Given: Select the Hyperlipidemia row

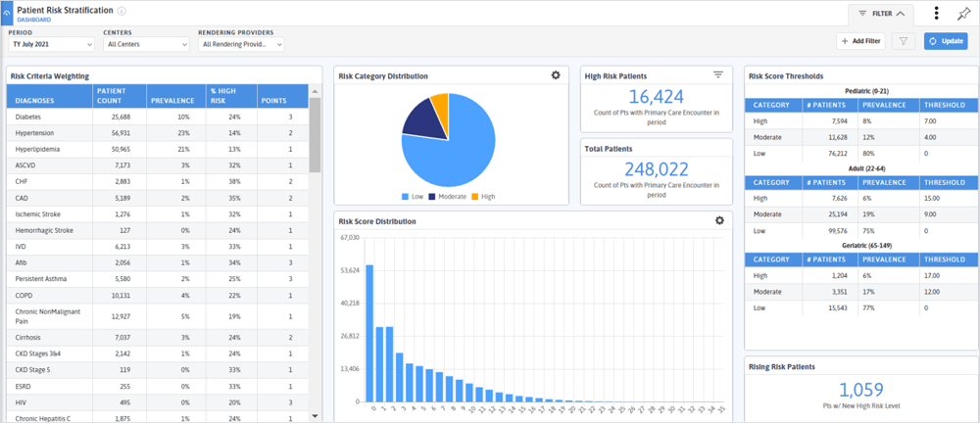Looking at the screenshot, I should tap(158, 150).
